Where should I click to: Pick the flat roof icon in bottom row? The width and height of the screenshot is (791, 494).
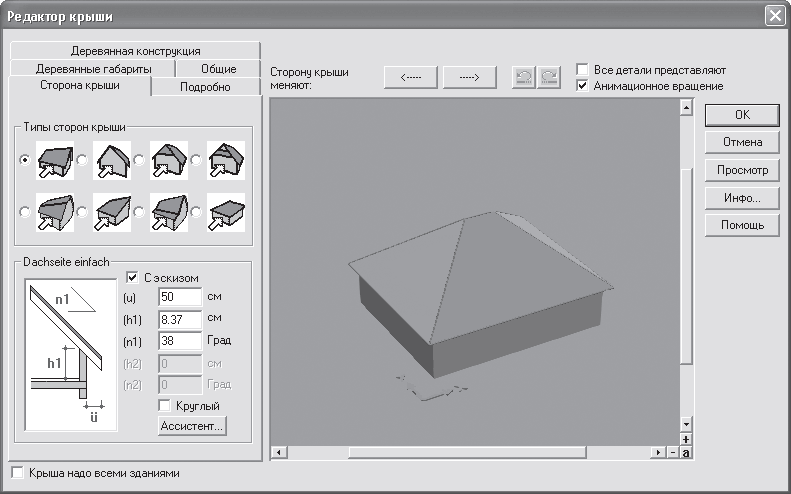(225, 211)
